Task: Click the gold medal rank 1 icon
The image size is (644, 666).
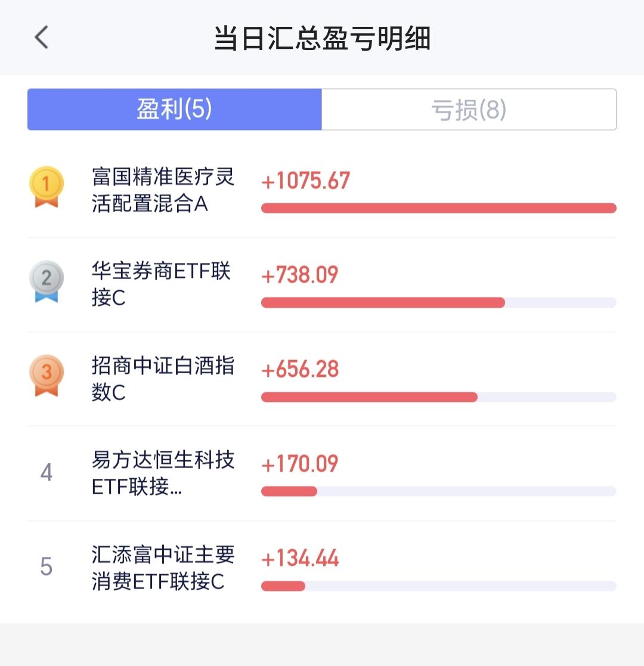Action: (x=47, y=187)
